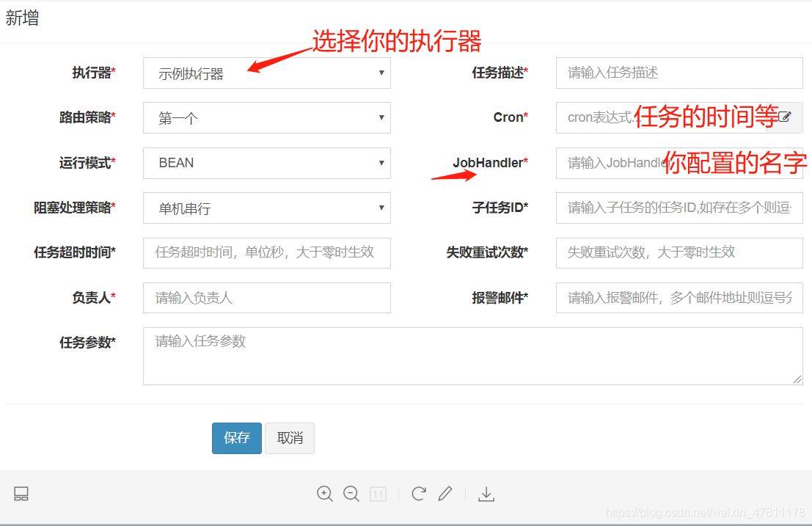The width and height of the screenshot is (812, 526).
Task: Open the 路由策略 dropdown showing 第一个
Action: point(267,117)
